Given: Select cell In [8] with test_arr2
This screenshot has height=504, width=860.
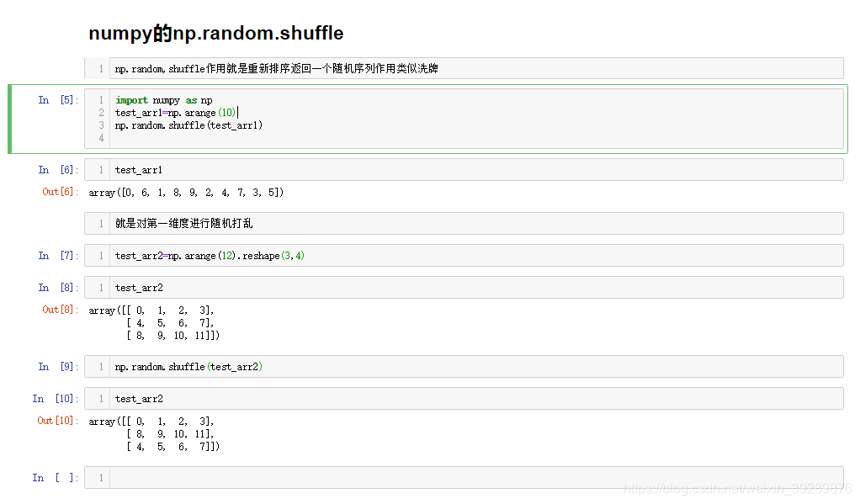Looking at the screenshot, I should coord(464,288).
